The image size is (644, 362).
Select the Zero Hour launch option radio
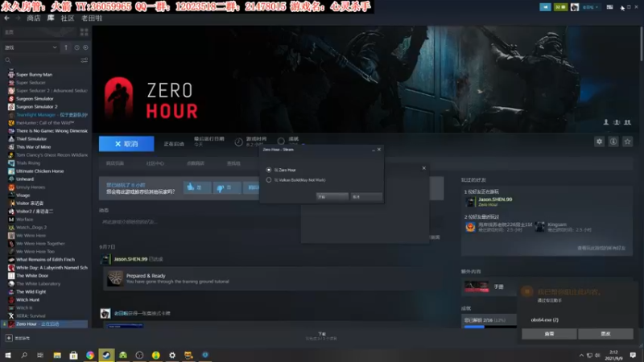coord(269,170)
